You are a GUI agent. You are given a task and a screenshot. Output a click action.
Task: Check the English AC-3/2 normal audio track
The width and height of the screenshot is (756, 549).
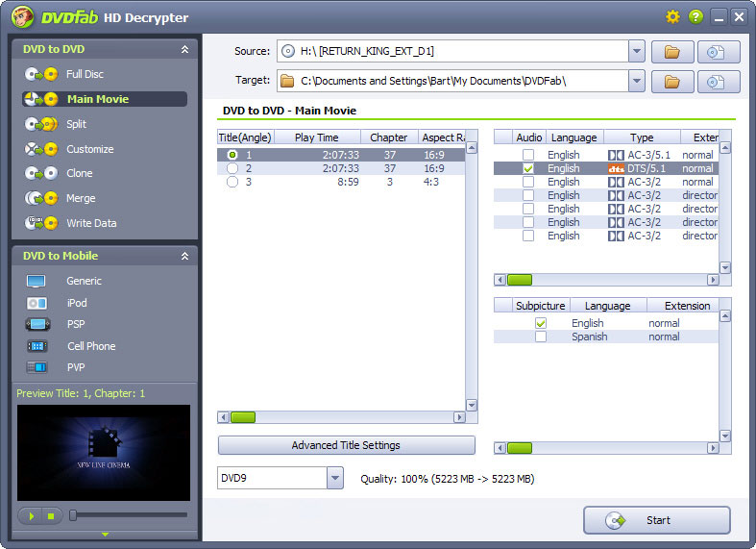click(528, 182)
